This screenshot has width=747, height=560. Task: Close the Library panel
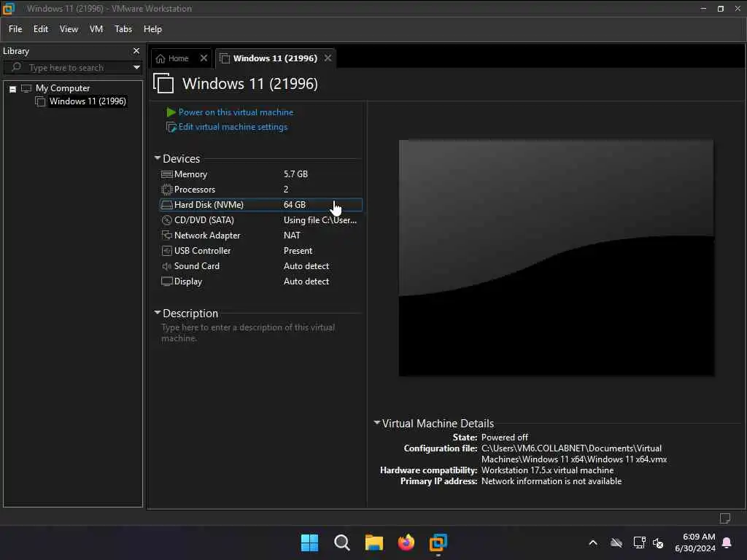(x=136, y=50)
